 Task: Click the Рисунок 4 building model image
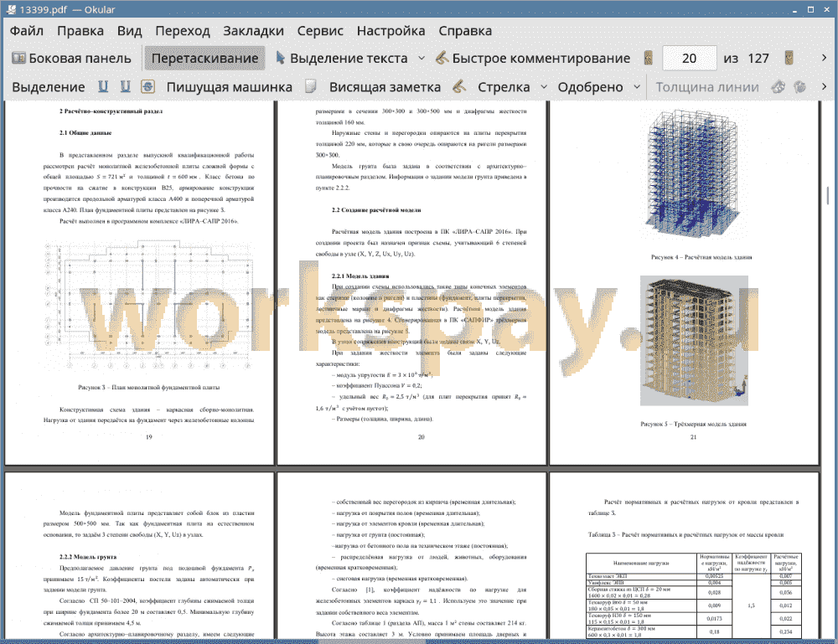click(693, 173)
